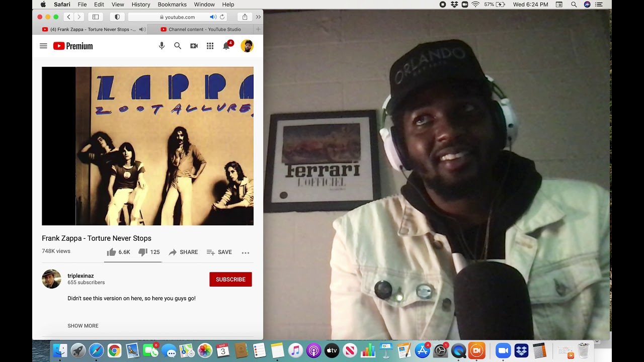Dislike the video (125 thumbs down)

point(149,252)
